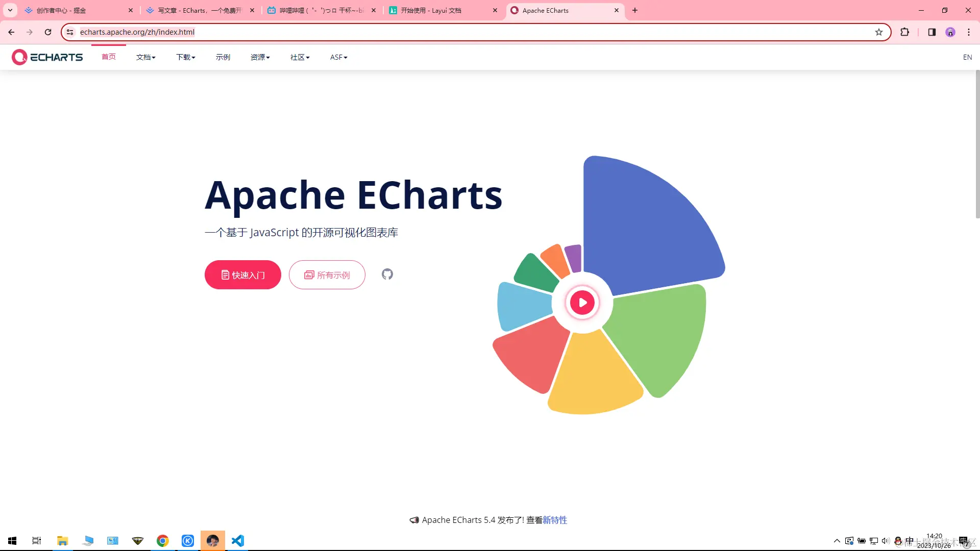Expand the ASF dropdown menu
The width and height of the screenshot is (980, 551).
(339, 57)
